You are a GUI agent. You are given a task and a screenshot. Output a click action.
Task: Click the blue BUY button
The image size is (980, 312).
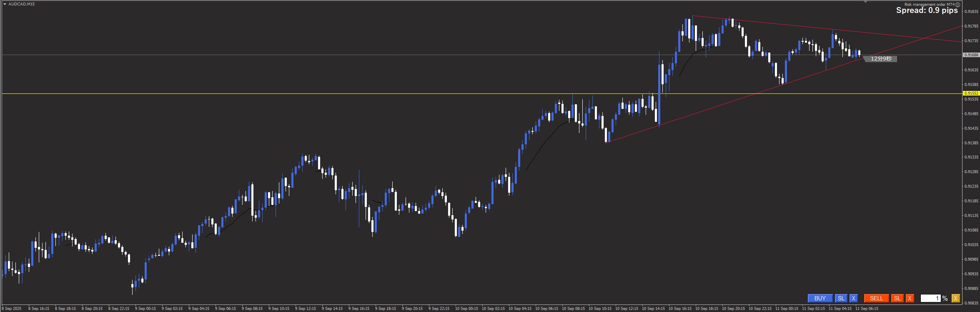820,298
